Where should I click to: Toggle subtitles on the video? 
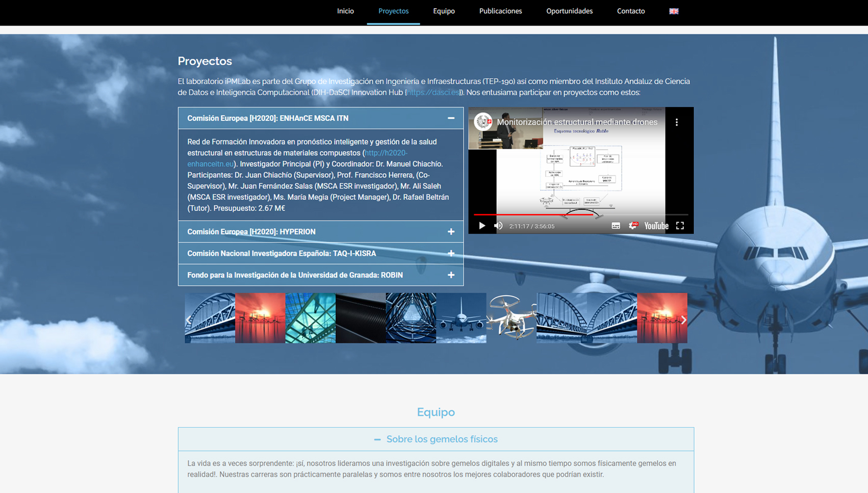click(616, 225)
